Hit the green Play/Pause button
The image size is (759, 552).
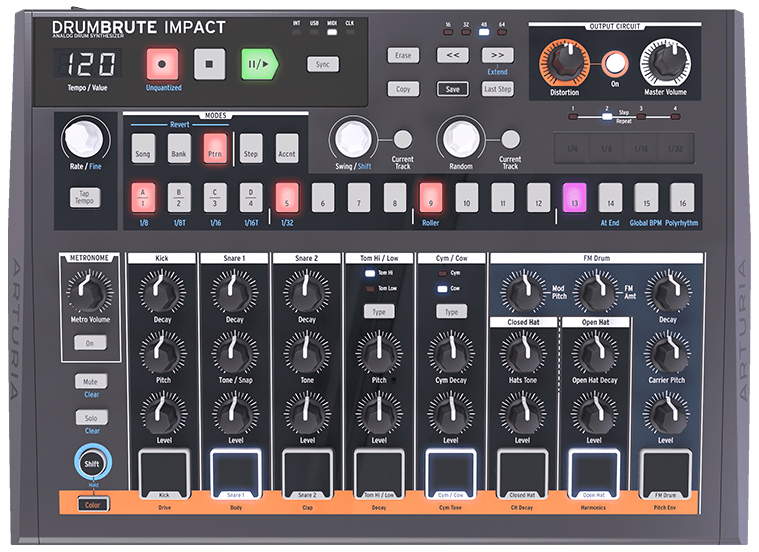point(257,64)
